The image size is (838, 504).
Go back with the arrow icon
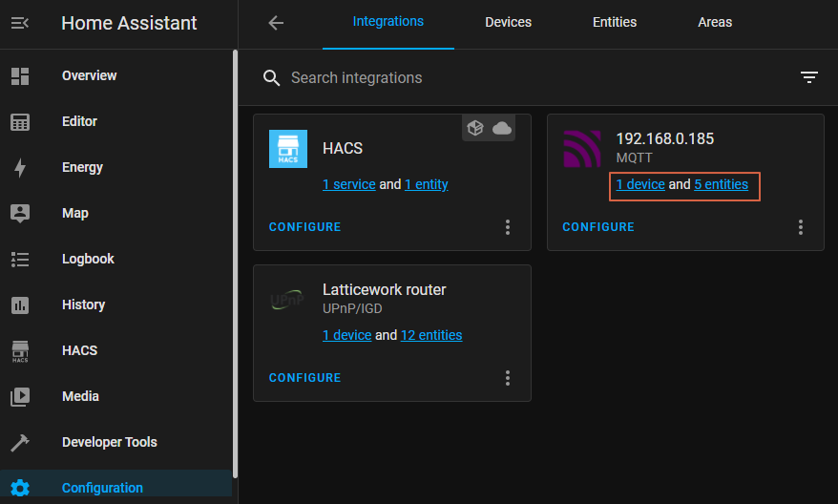point(276,23)
